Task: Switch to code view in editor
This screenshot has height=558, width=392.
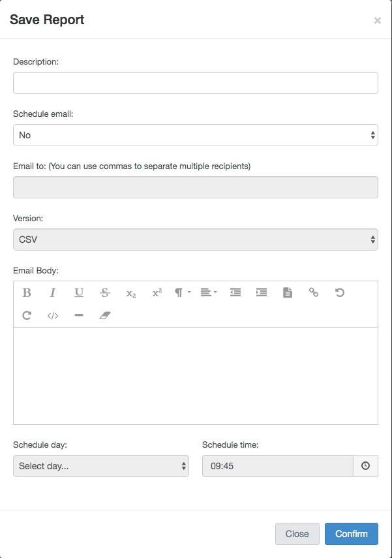Action: pyautogui.click(x=53, y=315)
